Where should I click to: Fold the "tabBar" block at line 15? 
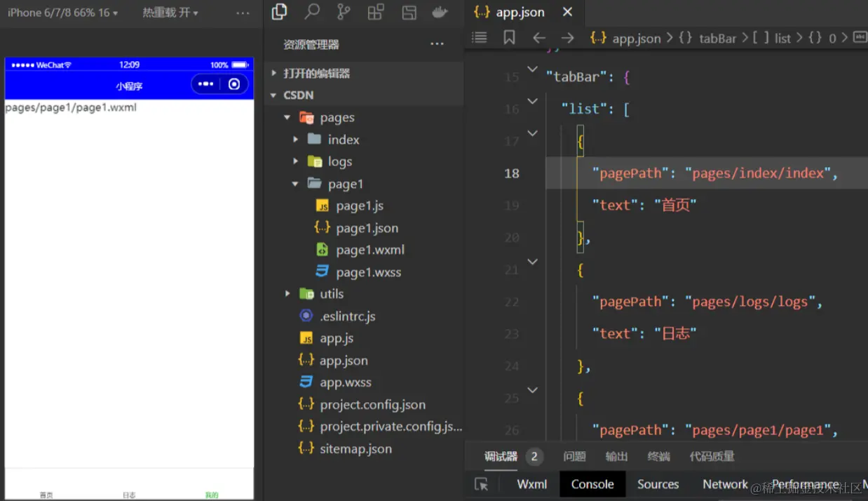point(532,69)
